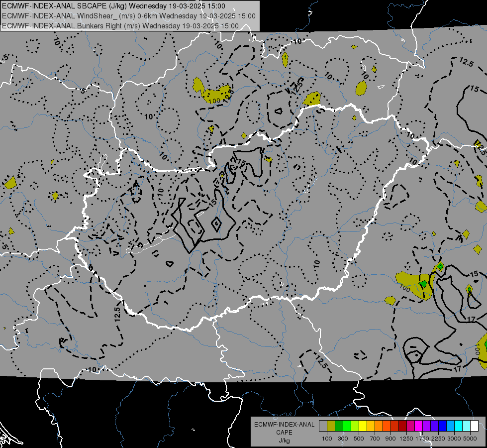This screenshot has width=487, height=448.
Task: Click the ECMWF-INDEX-ANAL legend title
Action: (284, 425)
